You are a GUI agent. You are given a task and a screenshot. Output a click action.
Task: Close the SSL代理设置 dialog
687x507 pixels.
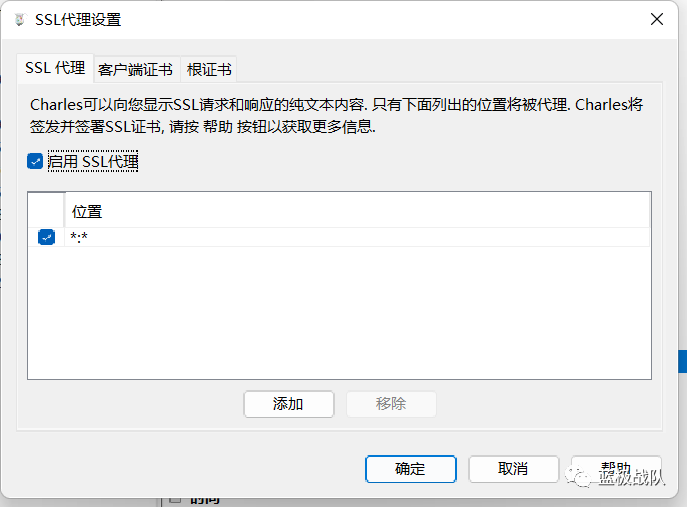657,19
